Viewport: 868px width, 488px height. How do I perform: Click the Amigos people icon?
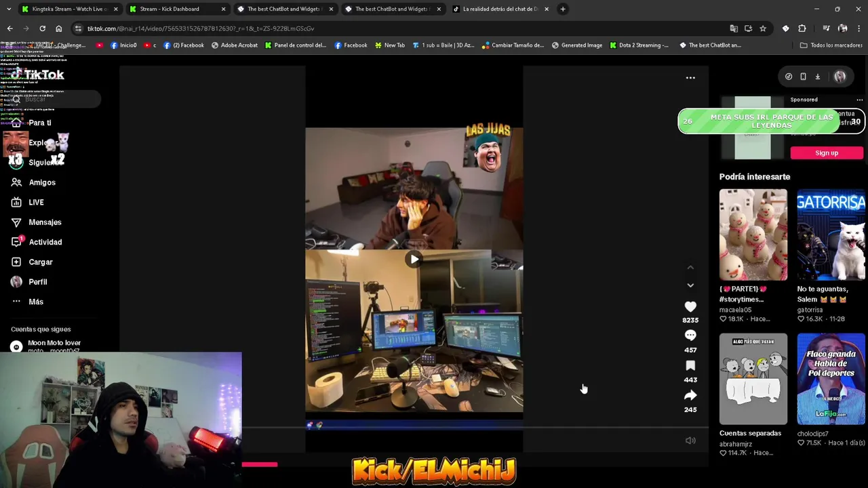[16, 182]
